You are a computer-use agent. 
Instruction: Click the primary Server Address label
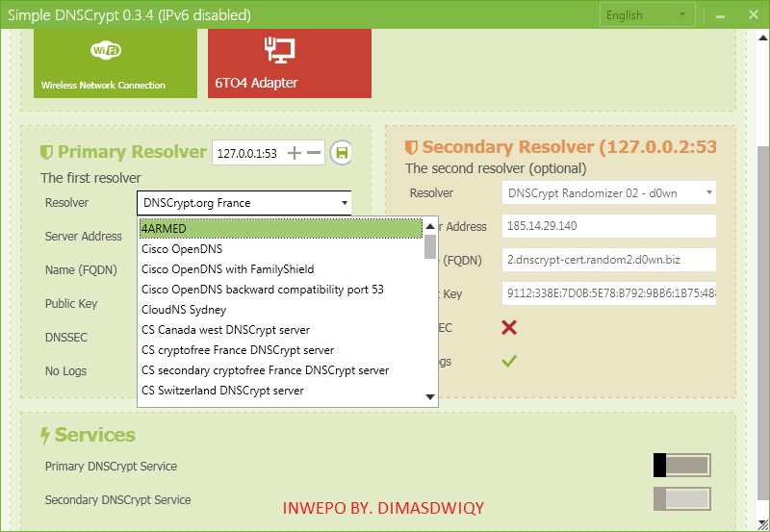(x=84, y=236)
